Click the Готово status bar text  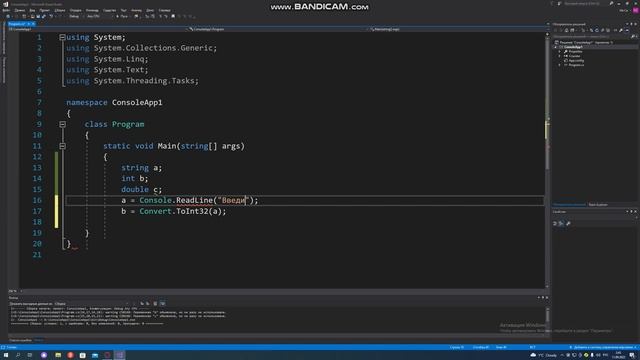[11, 347]
